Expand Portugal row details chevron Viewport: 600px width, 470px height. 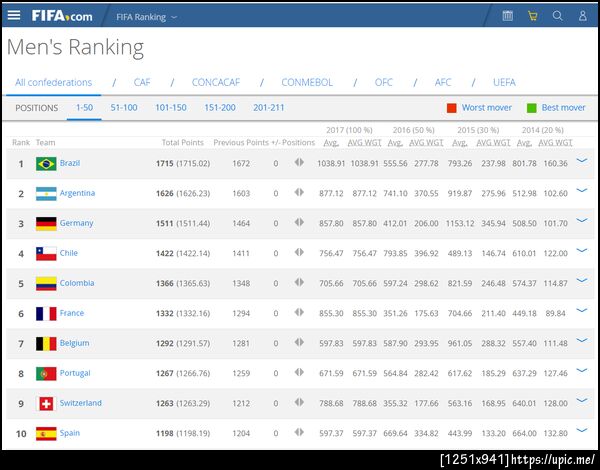click(x=582, y=370)
